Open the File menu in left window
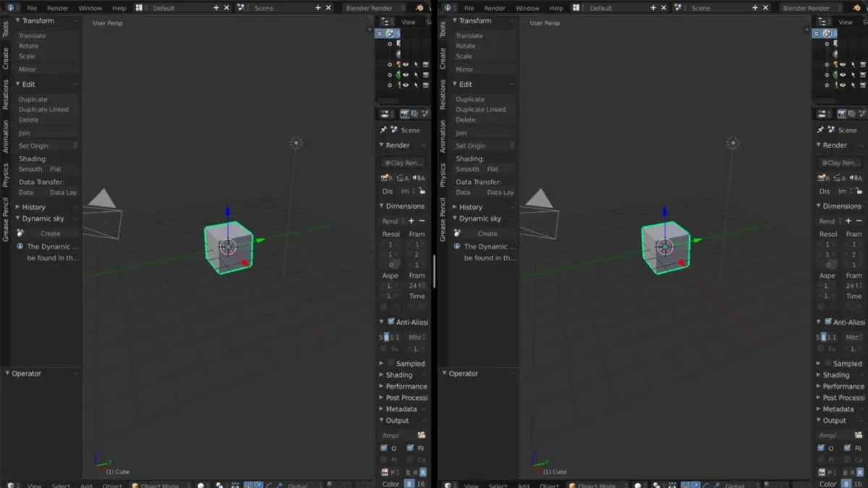 [32, 8]
